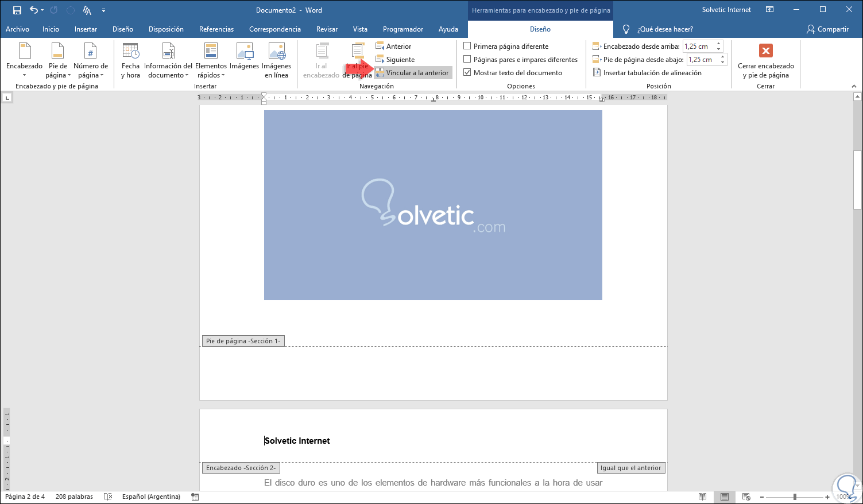Click the macro recording icon in status bar

pyautogui.click(x=195, y=497)
